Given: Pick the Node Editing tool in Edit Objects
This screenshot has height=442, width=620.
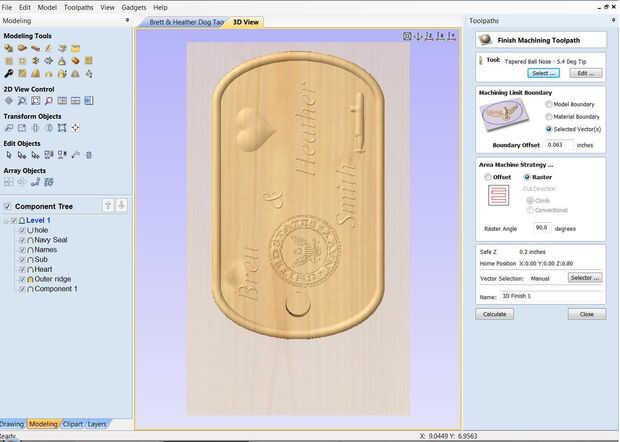Looking at the screenshot, I should tap(22, 155).
